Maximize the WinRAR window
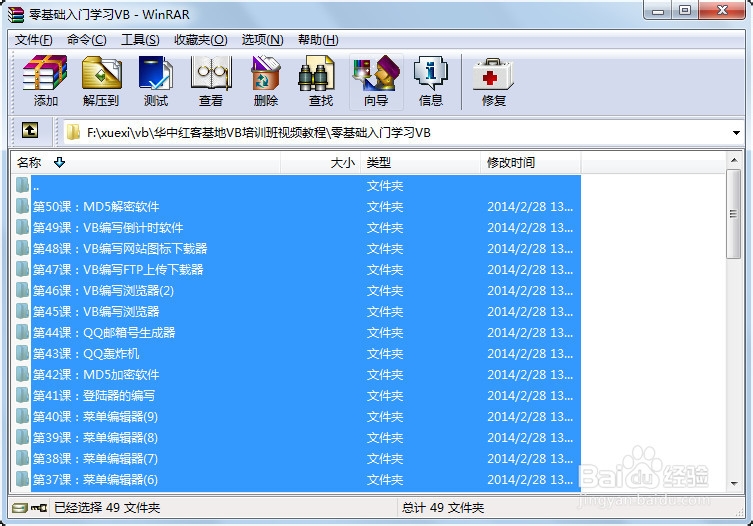This screenshot has height=526, width=753. tap(685, 11)
